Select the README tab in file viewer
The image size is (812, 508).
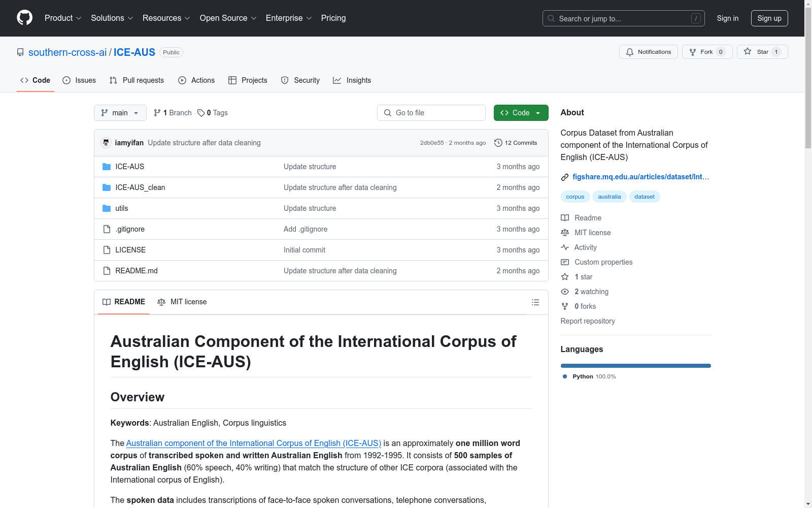[124, 302]
